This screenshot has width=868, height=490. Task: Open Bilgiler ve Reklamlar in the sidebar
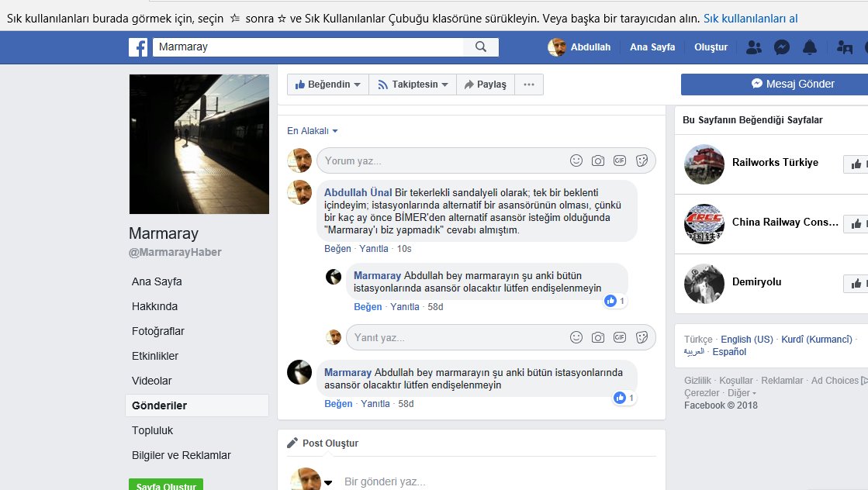coord(181,456)
